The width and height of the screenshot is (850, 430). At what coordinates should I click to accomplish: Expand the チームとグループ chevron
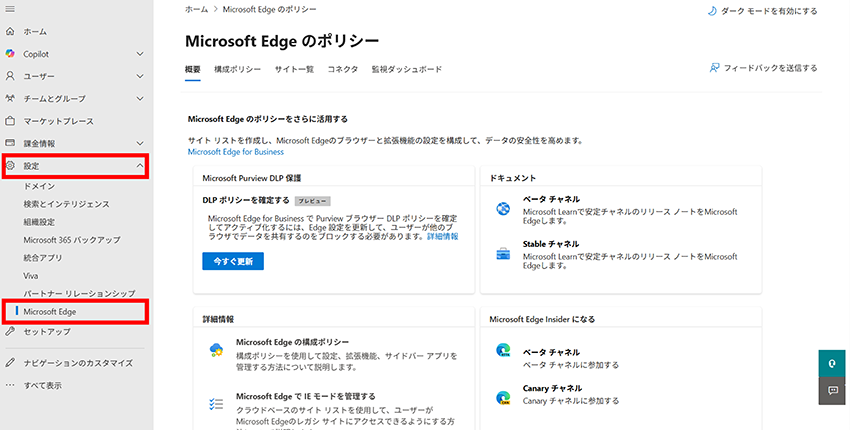coord(139,99)
